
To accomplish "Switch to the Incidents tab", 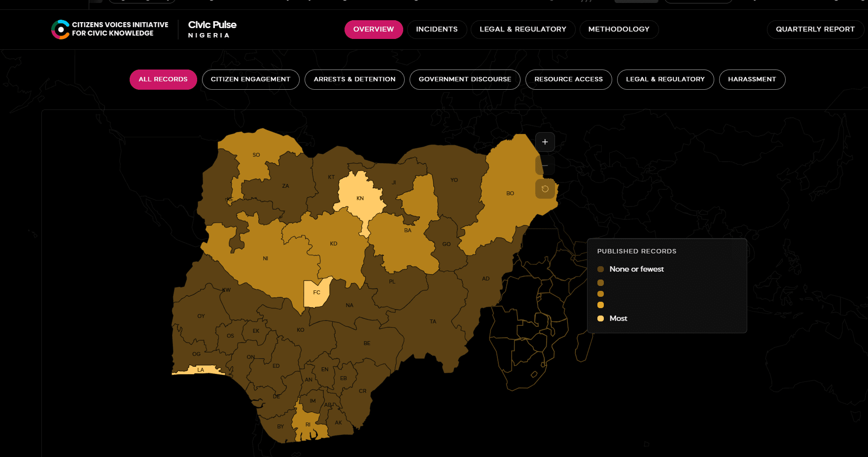I will pyautogui.click(x=437, y=29).
